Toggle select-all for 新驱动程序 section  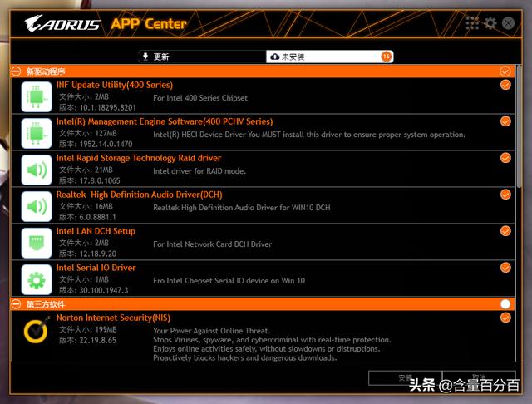click(x=505, y=71)
